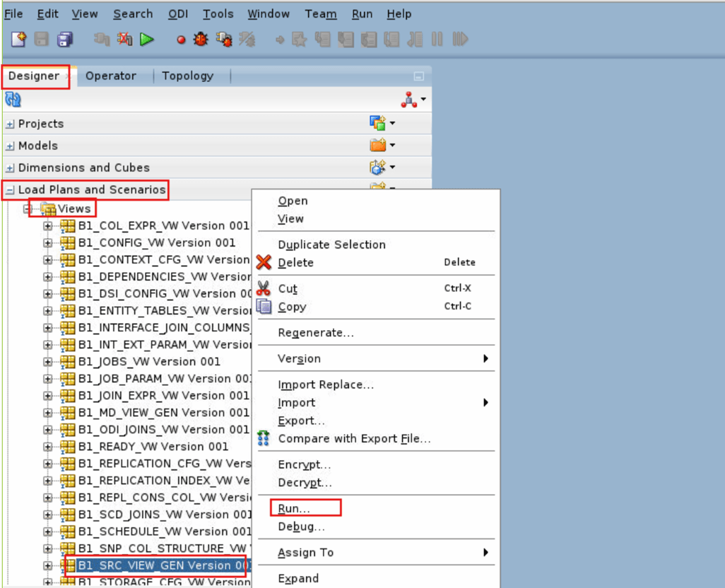Open the Import submenu
The width and height of the screenshot is (725, 588).
pos(377,403)
